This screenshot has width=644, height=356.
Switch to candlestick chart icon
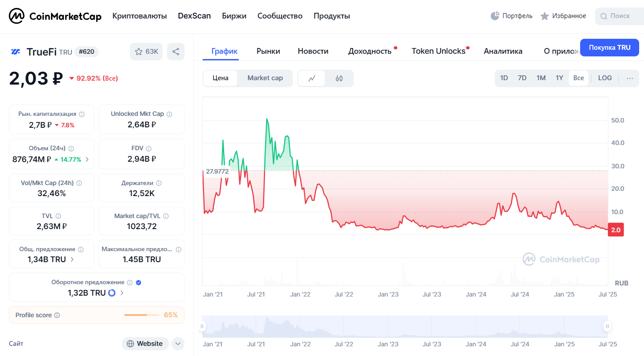point(339,78)
